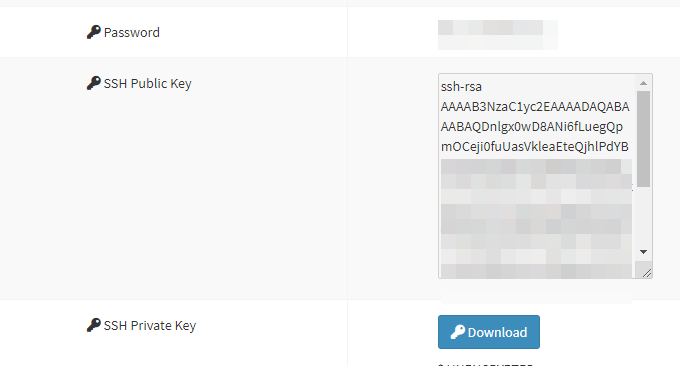
Task: Click the key icon beside SSH Public Key
Action: (x=93, y=83)
